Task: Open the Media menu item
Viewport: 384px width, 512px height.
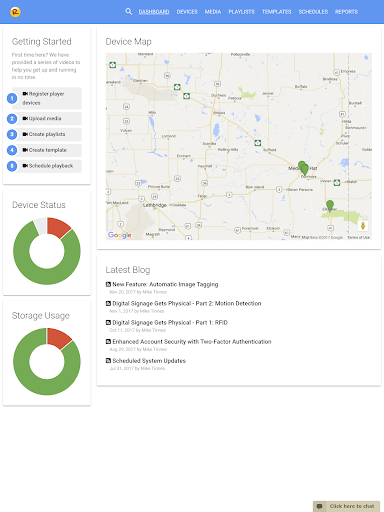Action: (x=213, y=12)
